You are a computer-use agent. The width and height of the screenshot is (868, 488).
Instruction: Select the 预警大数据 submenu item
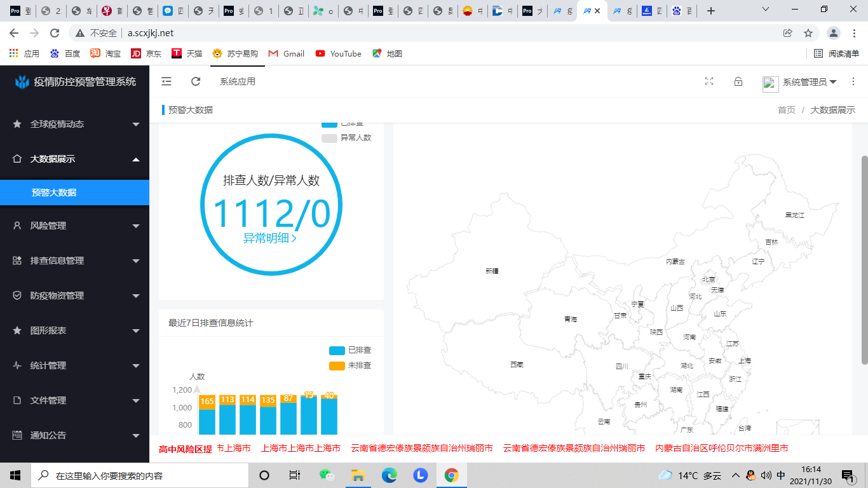point(74,193)
